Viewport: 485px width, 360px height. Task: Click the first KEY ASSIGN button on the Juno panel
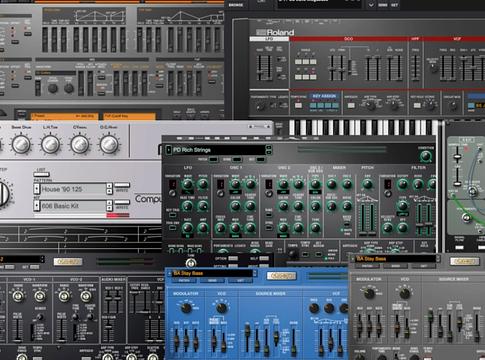tap(313, 106)
